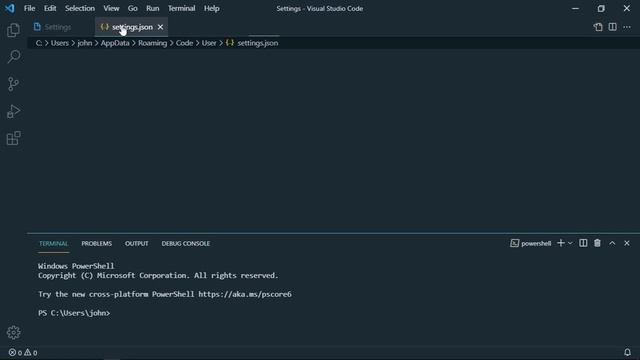Click the VS Code logo icon

(10, 8)
